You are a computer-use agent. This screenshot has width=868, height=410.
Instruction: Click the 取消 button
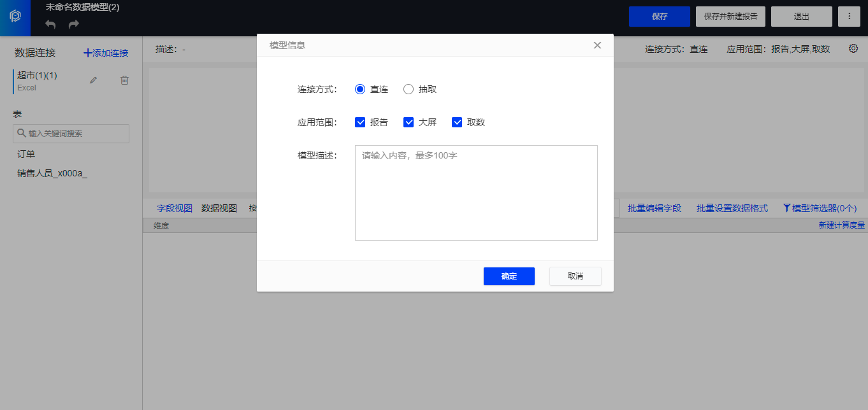click(x=575, y=276)
